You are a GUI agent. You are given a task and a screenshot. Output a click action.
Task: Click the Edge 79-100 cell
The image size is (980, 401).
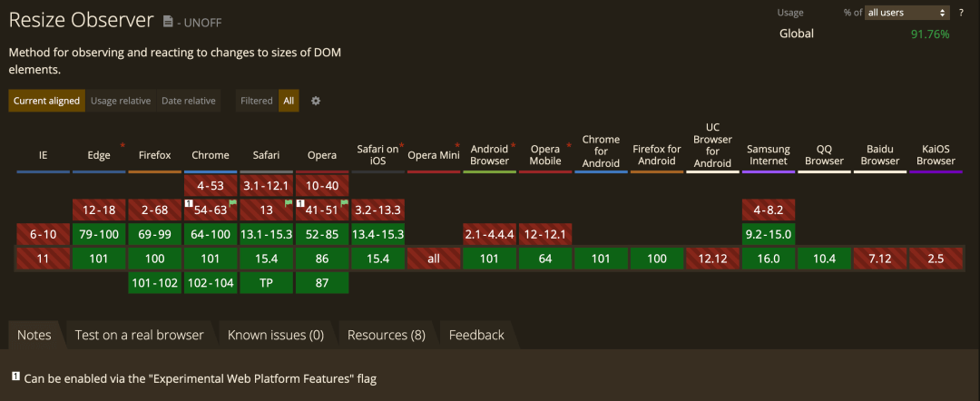point(99,234)
